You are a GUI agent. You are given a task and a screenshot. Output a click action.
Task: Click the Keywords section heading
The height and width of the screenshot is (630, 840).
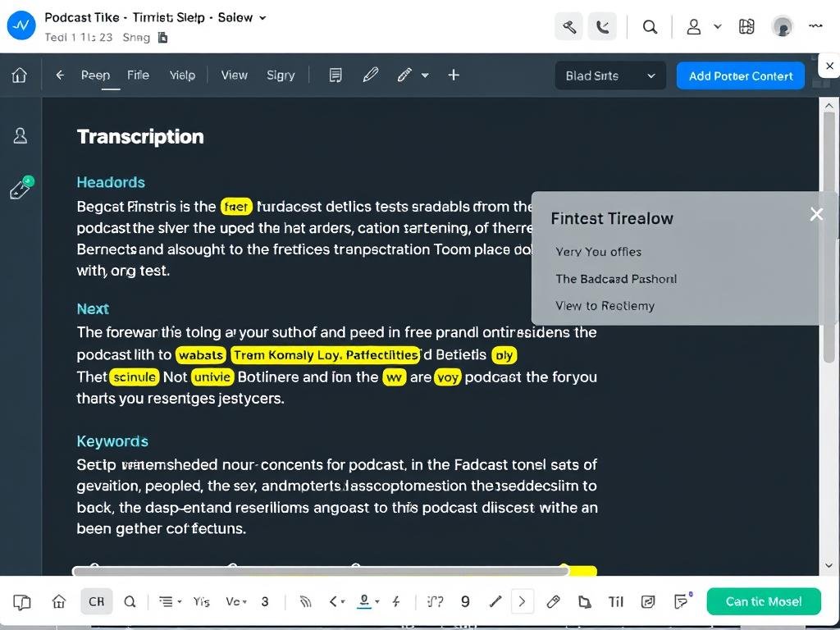tap(112, 441)
